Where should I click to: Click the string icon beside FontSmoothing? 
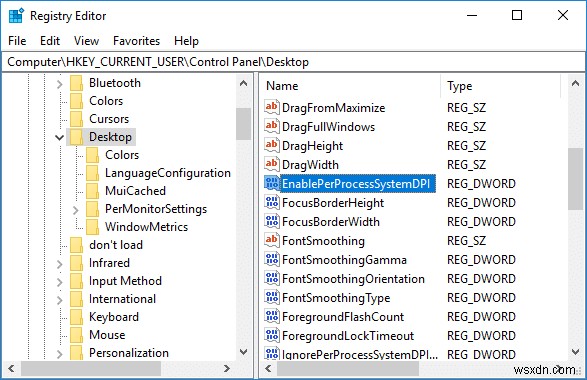[x=272, y=240]
